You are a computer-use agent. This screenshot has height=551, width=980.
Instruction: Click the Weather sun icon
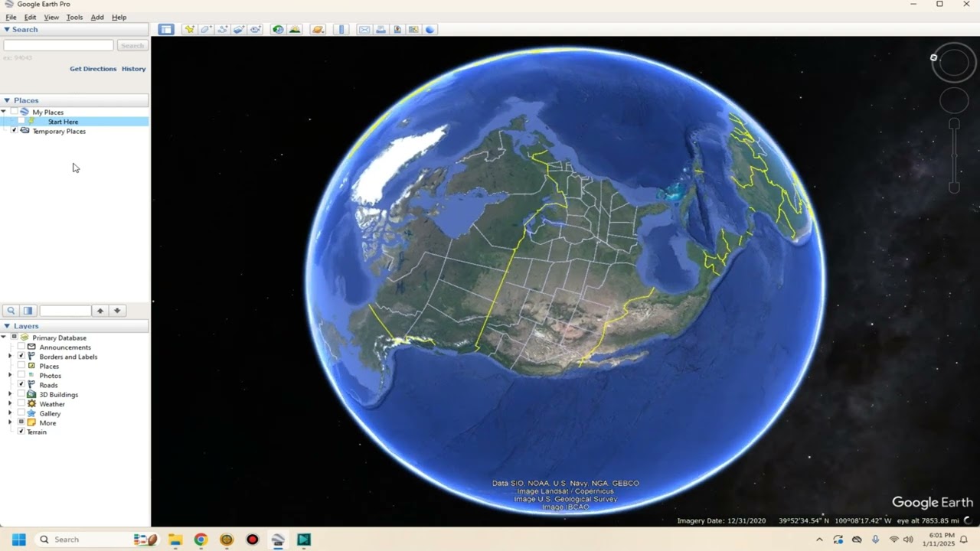click(x=31, y=404)
